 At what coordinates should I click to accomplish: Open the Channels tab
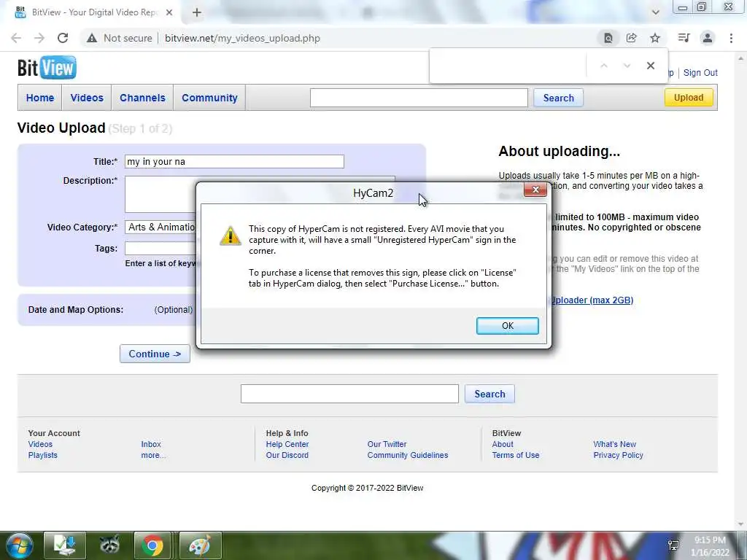click(142, 98)
